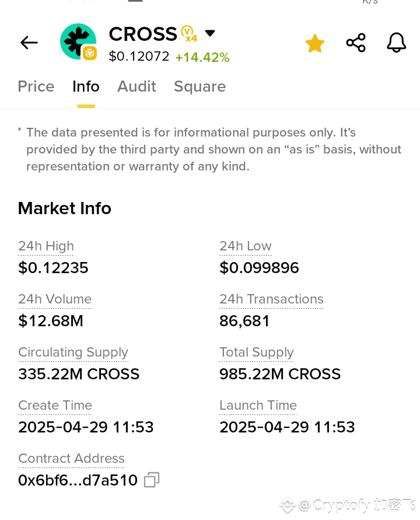Switch to the Price tab
The width and height of the screenshot is (420, 520).
pyautogui.click(x=36, y=86)
